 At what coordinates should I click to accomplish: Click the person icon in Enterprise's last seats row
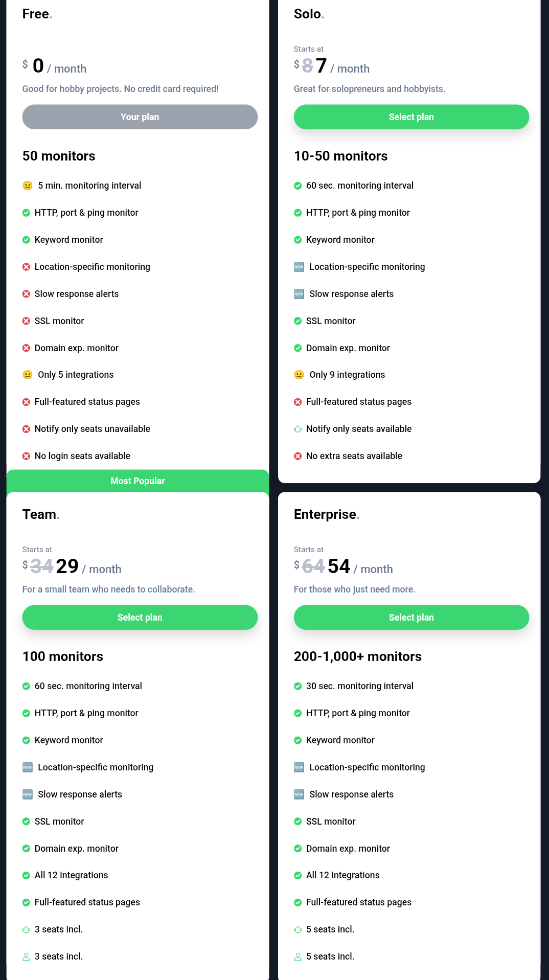tap(298, 956)
